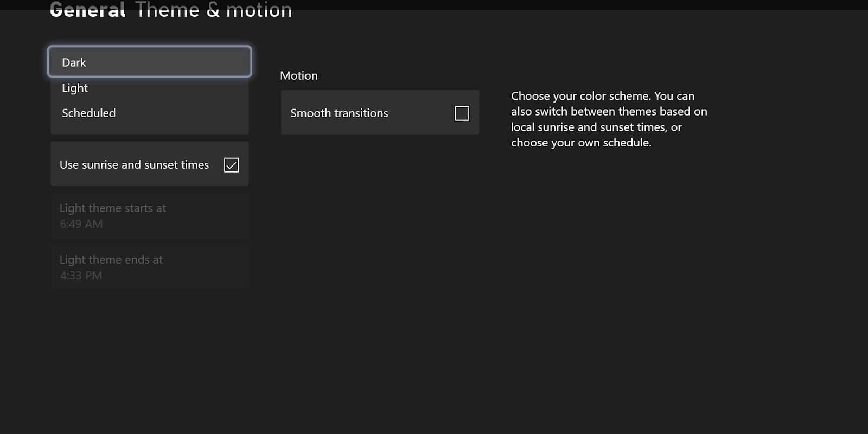
Task: Click the General heading
Action: pos(88,10)
